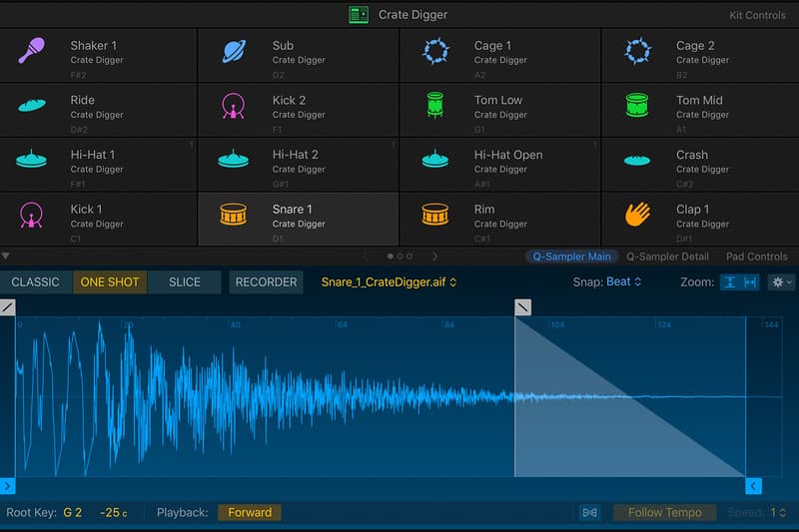Select the Kick 2 drum icon
The height and width of the screenshot is (532, 799).
click(234, 106)
